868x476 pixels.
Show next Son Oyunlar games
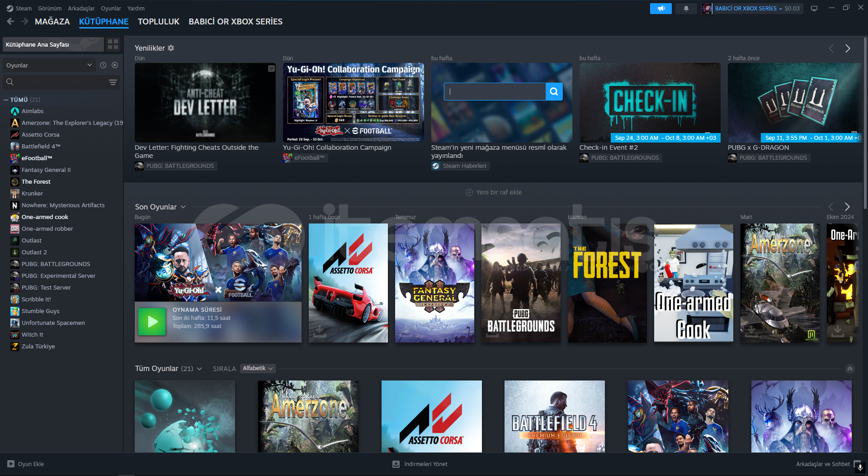[x=847, y=207]
